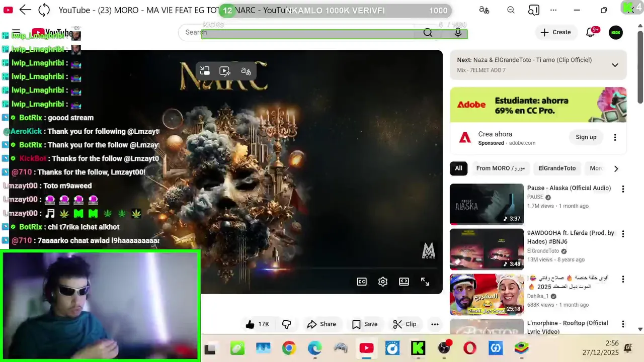
Task: Reload the page with the refresh icon
Action: [44, 10]
